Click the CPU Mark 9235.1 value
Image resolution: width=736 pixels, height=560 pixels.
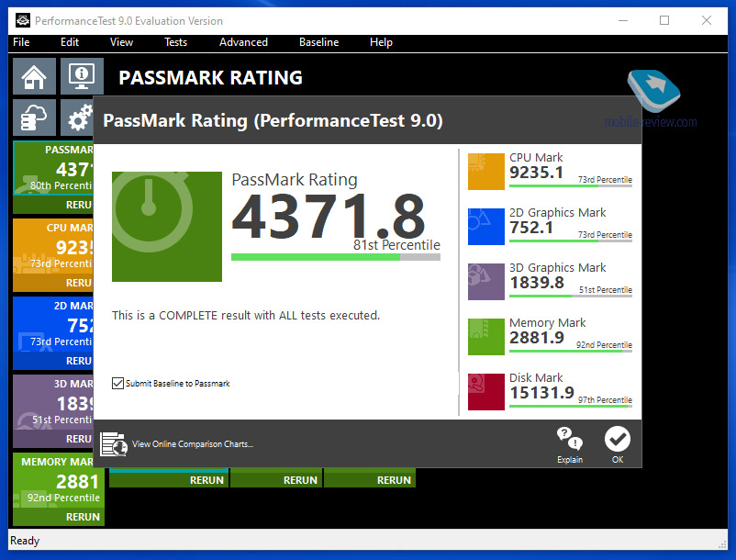[536, 173]
